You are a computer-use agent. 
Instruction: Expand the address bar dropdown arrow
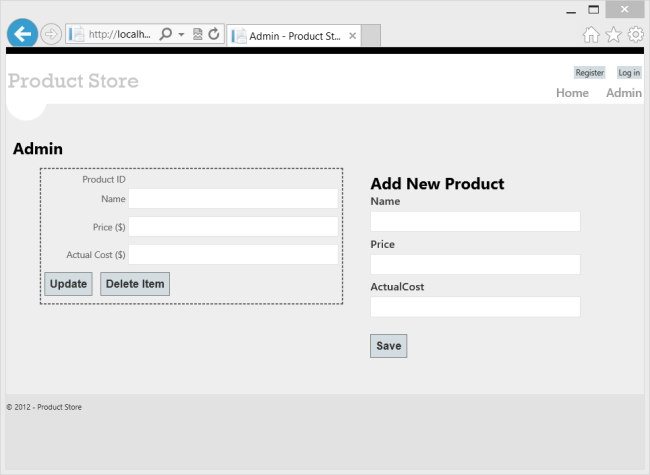(x=181, y=34)
